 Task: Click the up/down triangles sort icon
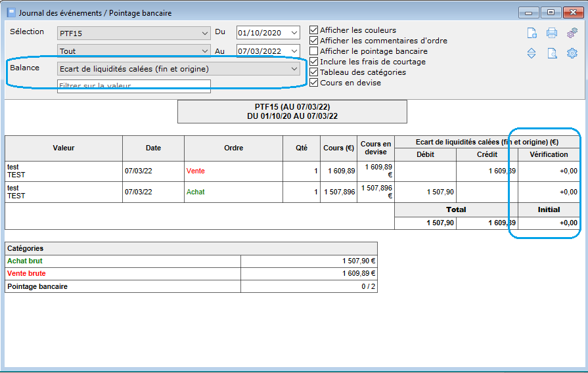(531, 53)
